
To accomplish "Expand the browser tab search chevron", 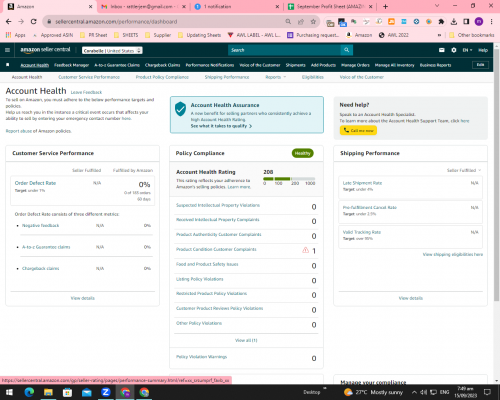I will 437,6.
